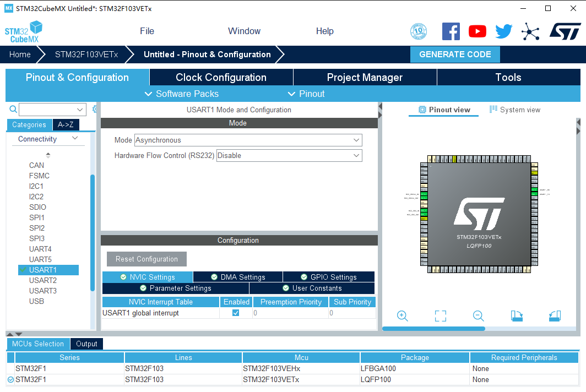The image size is (586, 392).
Task: Select the STM32F103VEHx row in MCU table
Action: 292,368
